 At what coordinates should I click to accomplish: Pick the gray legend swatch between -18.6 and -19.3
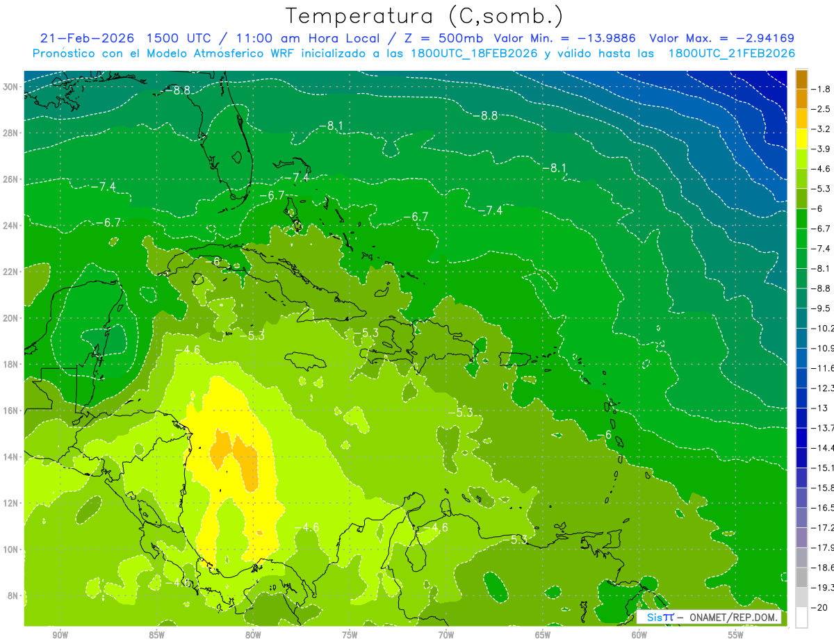(x=802, y=577)
